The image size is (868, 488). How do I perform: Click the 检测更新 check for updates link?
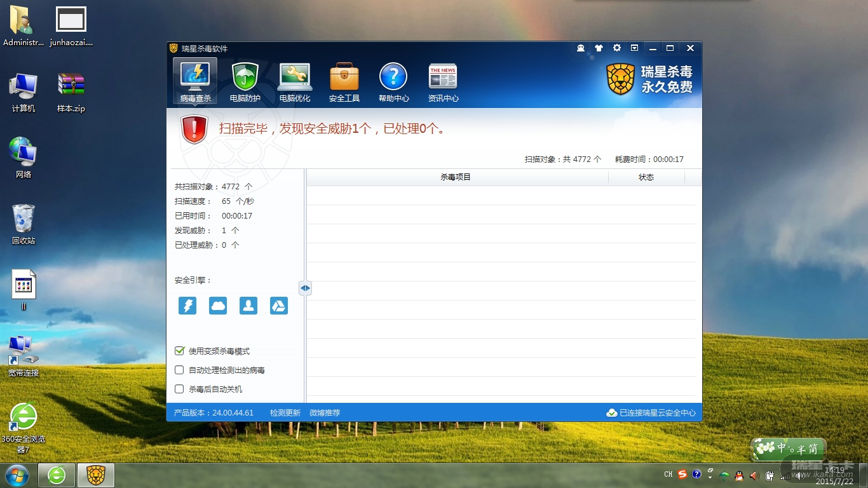[285, 413]
